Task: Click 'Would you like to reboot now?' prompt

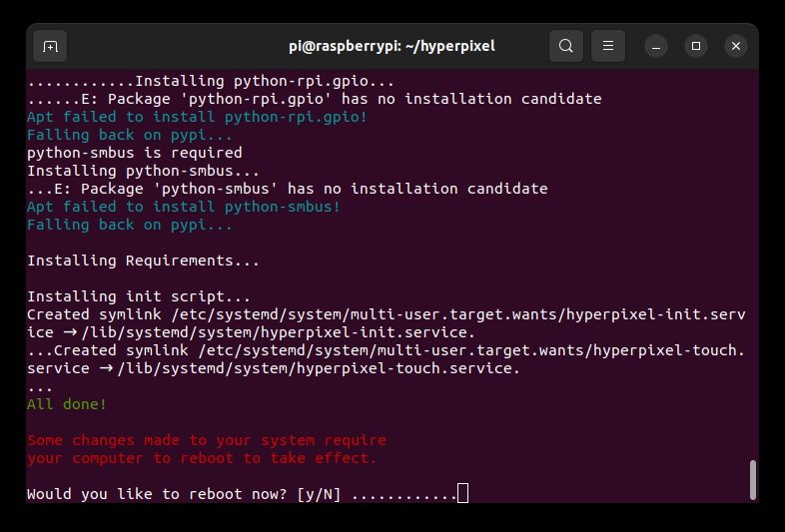Action: (157, 494)
